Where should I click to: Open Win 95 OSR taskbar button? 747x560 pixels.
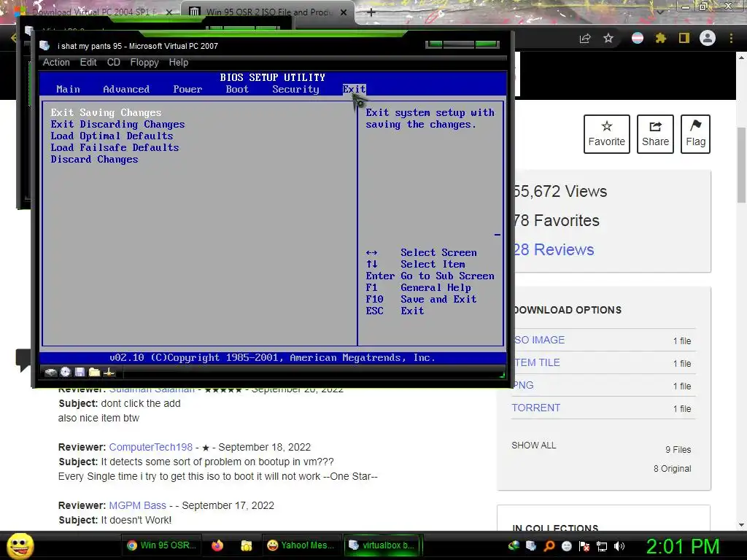point(162,545)
